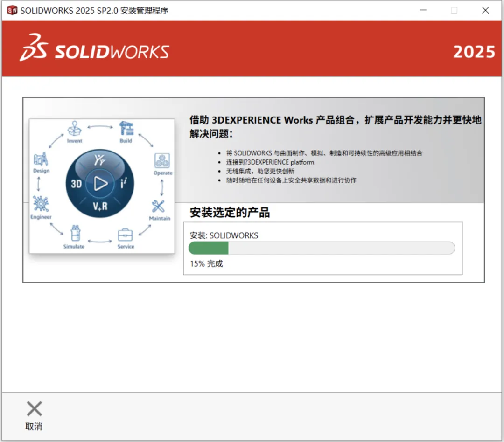This screenshot has width=504, height=442.
Task: Click the 取消 label
Action: click(34, 427)
